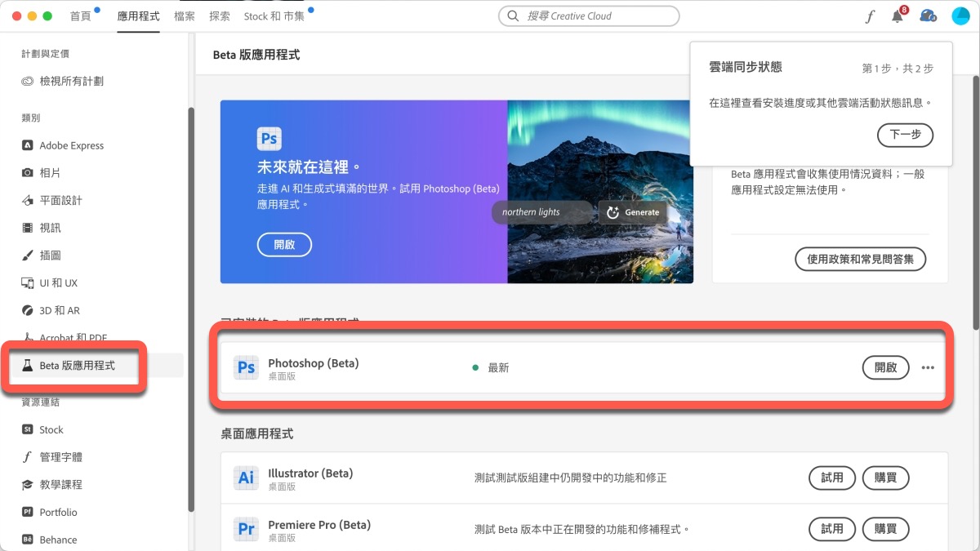
Task: Select the 視訊 film icon
Action: pyautogui.click(x=27, y=228)
